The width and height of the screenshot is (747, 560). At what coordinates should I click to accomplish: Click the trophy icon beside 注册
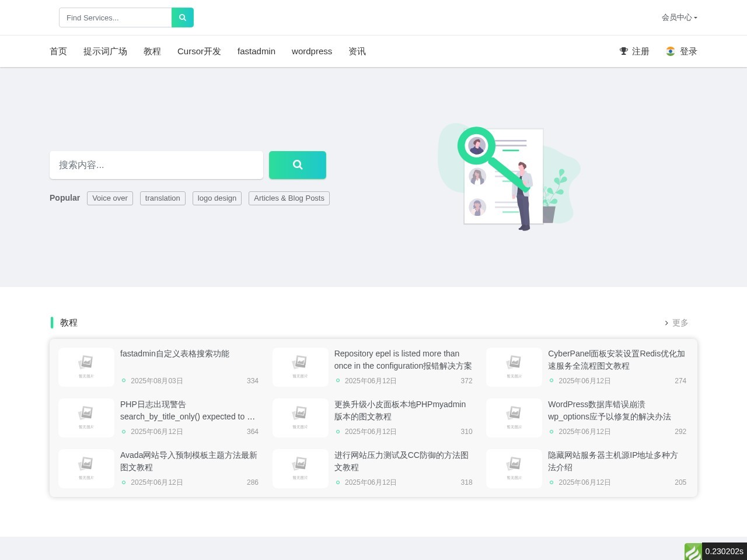click(623, 51)
